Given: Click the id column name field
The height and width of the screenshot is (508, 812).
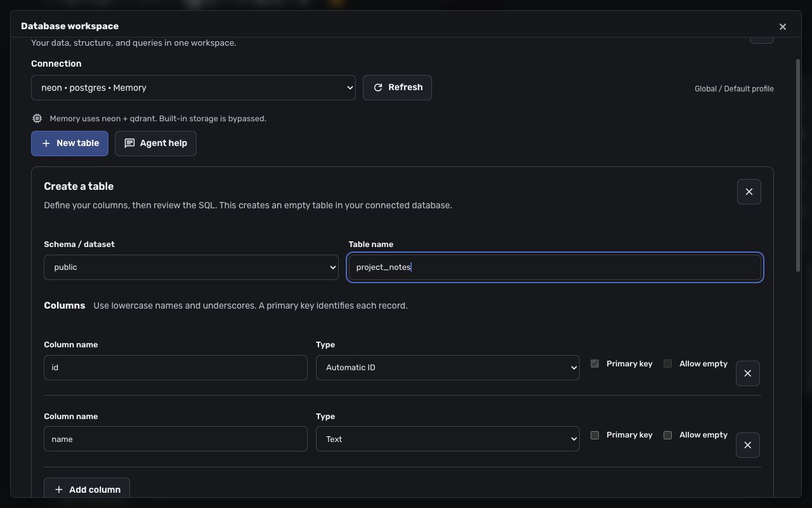Looking at the screenshot, I should click(176, 368).
